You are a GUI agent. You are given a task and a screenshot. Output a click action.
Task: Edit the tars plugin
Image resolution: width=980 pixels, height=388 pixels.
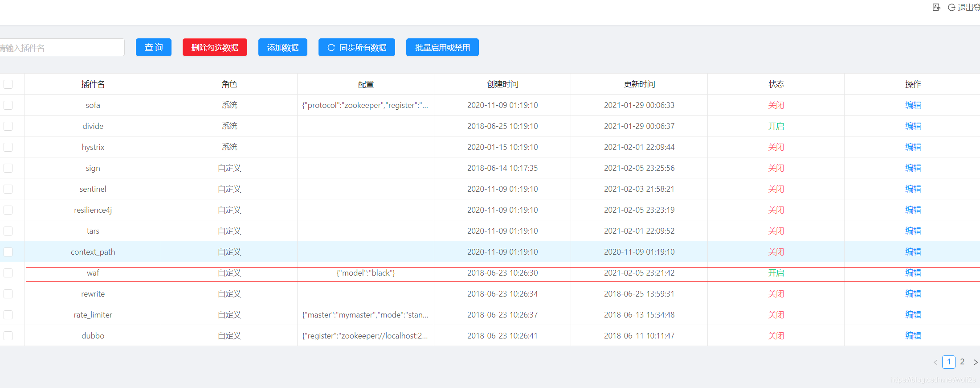coord(913,231)
